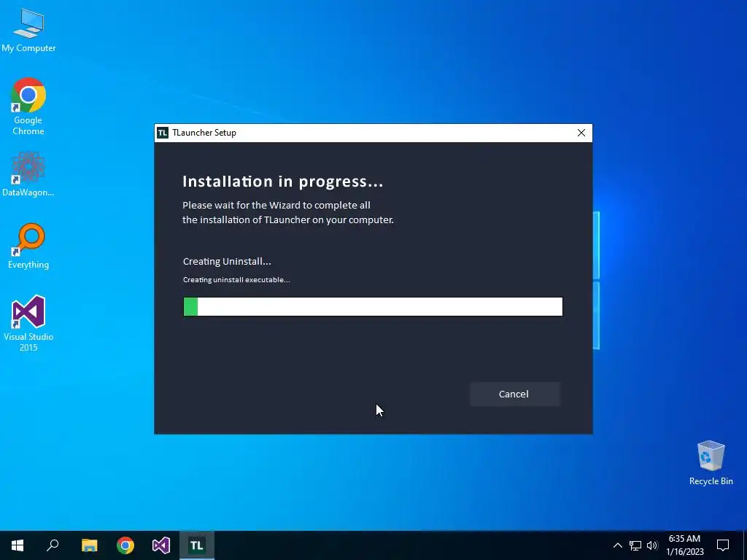The width and height of the screenshot is (747, 560).
Task: Click the 'Creating Uninstall...' status text
Action: 227,262
